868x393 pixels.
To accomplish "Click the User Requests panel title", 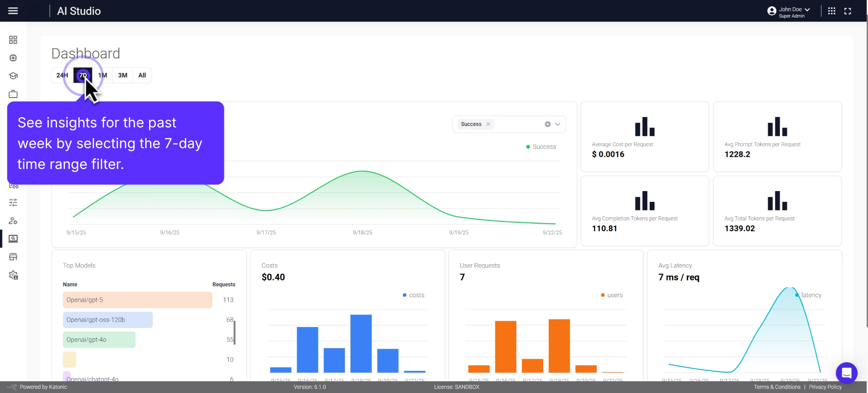I will (480, 266).
